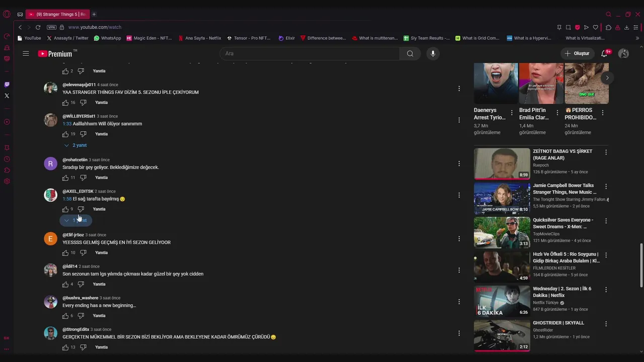Open the Opera easy setup icon
The width and height of the screenshot is (644, 362).
[x=636, y=27]
